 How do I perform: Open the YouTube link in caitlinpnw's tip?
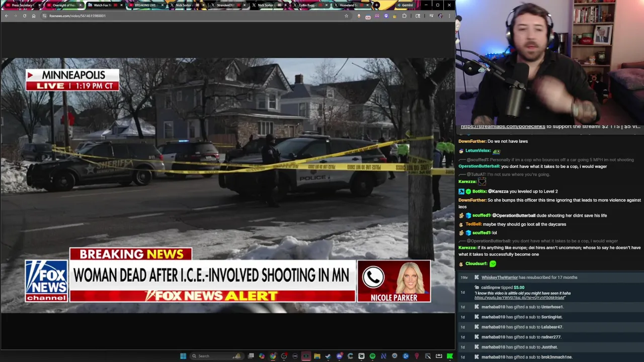coord(519,298)
